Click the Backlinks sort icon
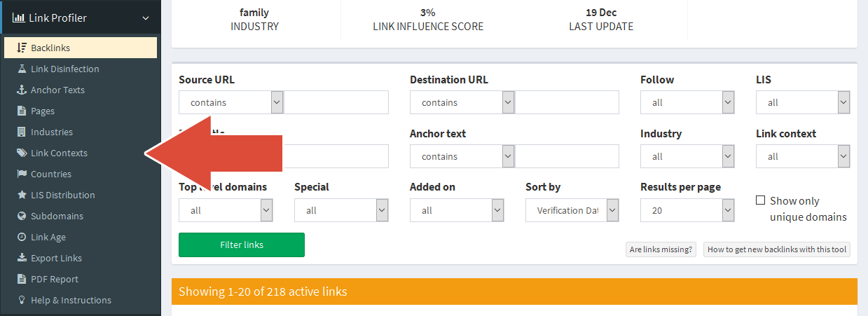868x316 pixels. click(22, 48)
